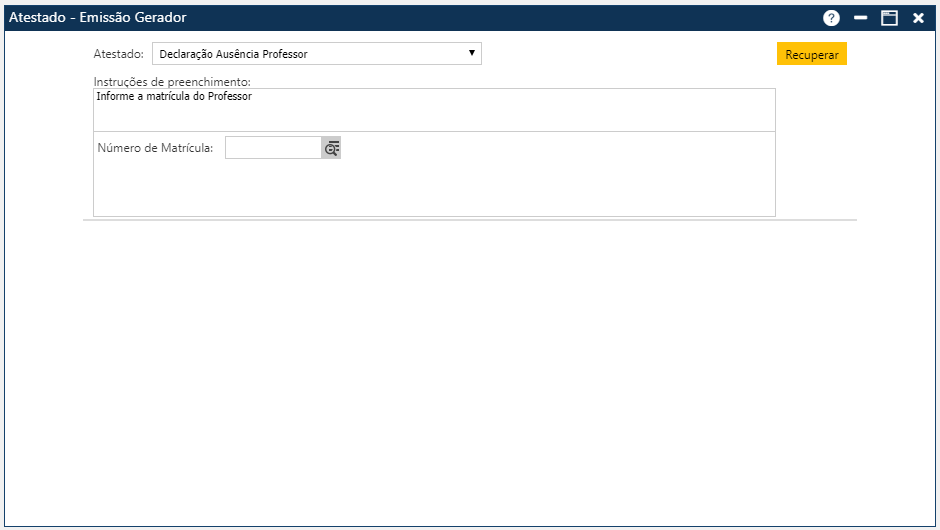Viewport: 940px width, 530px height.
Task: Click the matrícula search lookup icon
Action: pos(331,148)
